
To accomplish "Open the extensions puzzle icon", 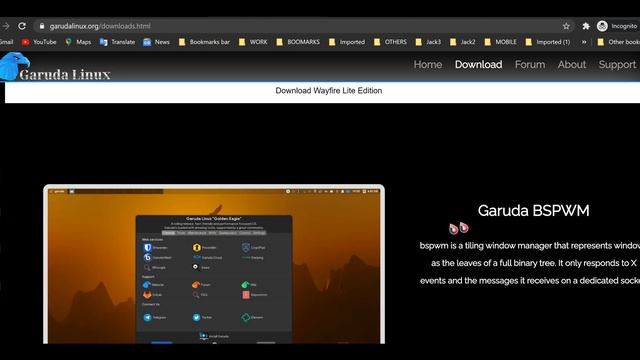I will (x=586, y=26).
